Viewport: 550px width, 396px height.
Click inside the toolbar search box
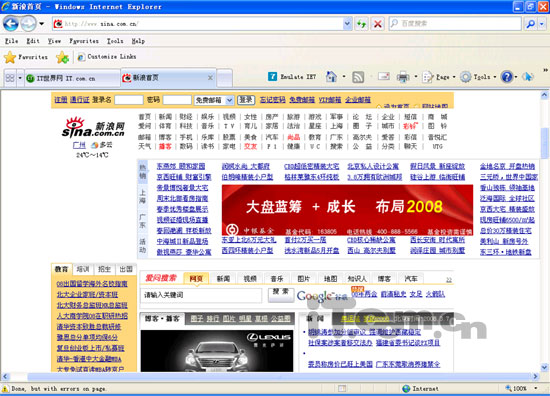coord(455,24)
